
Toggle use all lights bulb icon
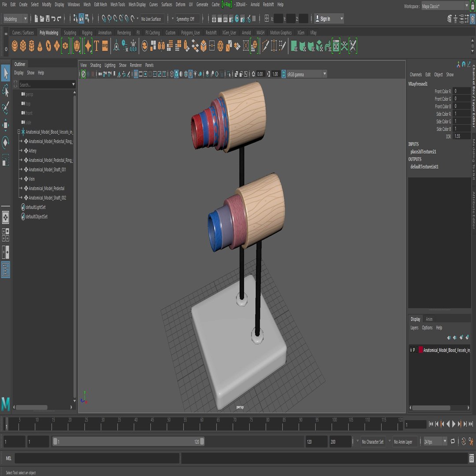point(195,74)
